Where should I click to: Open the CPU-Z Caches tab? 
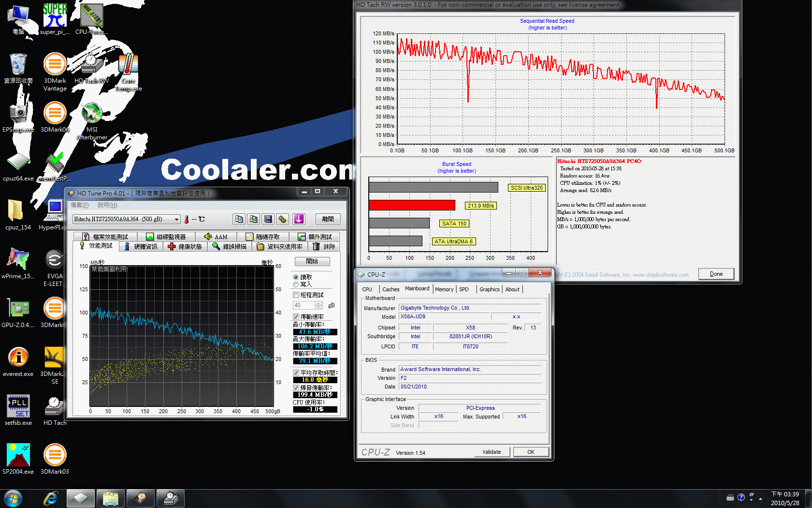tap(391, 289)
